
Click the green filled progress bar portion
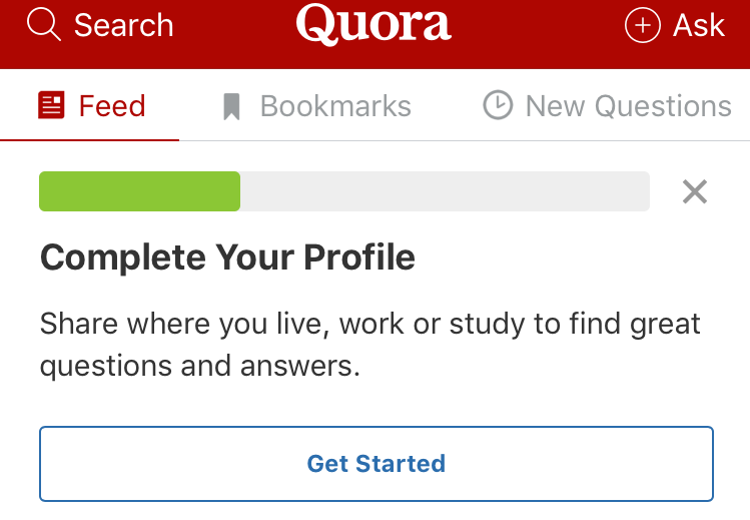[x=139, y=192]
